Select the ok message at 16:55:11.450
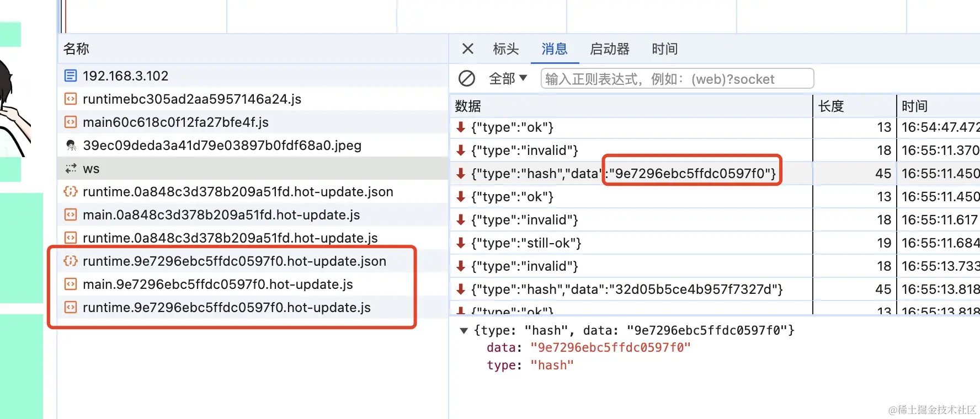The image size is (980, 419). pos(715,197)
